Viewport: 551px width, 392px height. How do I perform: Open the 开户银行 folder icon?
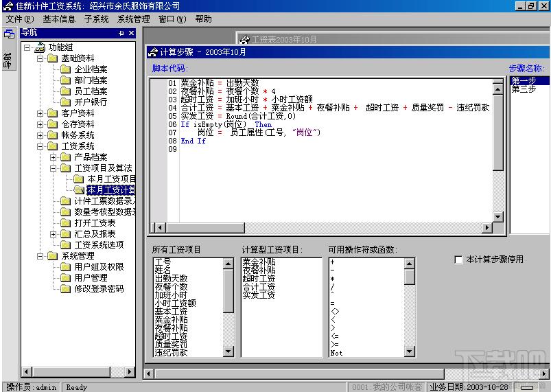pos(65,102)
